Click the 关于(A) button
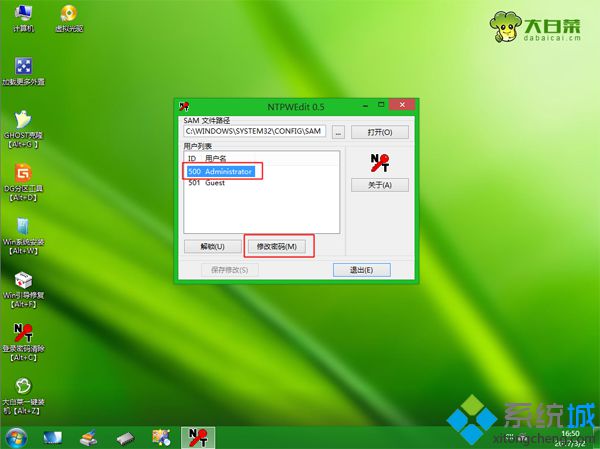Image resolution: width=600 pixels, height=449 pixels. pyautogui.click(x=380, y=185)
